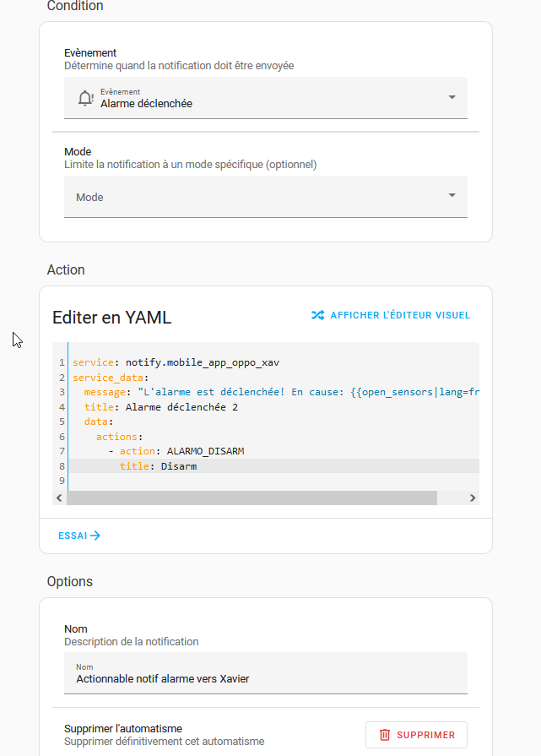The width and height of the screenshot is (541, 756).
Task: Click the arrow icon next to ESSAI
Action: click(x=95, y=536)
